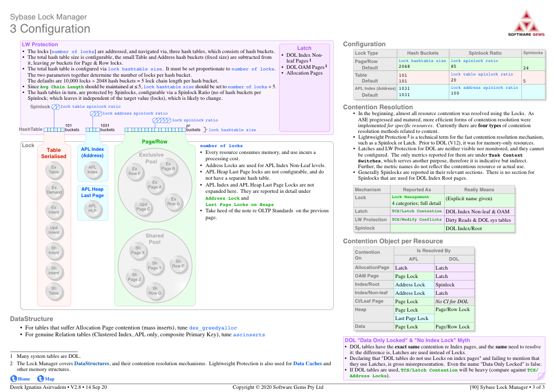Click the 'DataStructure' heading
This screenshot has width=555, height=392.
pyautogui.click(x=32, y=319)
